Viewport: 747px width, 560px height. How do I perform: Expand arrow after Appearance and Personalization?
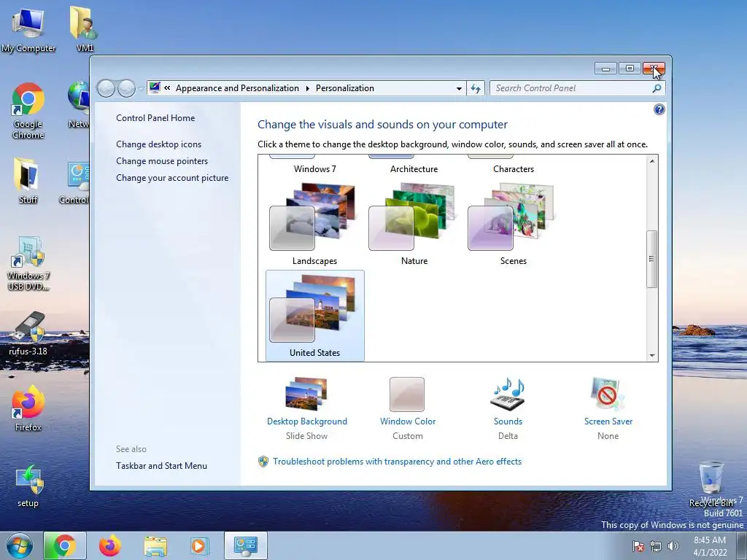[307, 88]
